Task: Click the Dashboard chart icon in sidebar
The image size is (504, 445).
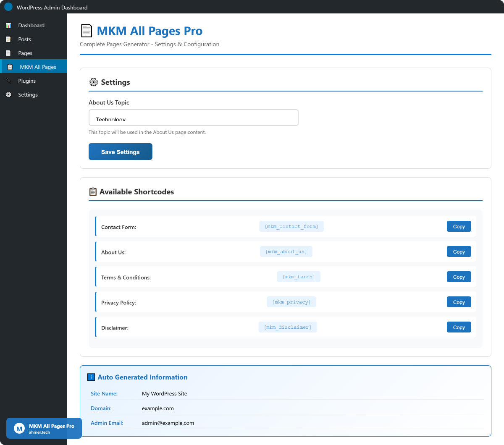Action: click(8, 26)
